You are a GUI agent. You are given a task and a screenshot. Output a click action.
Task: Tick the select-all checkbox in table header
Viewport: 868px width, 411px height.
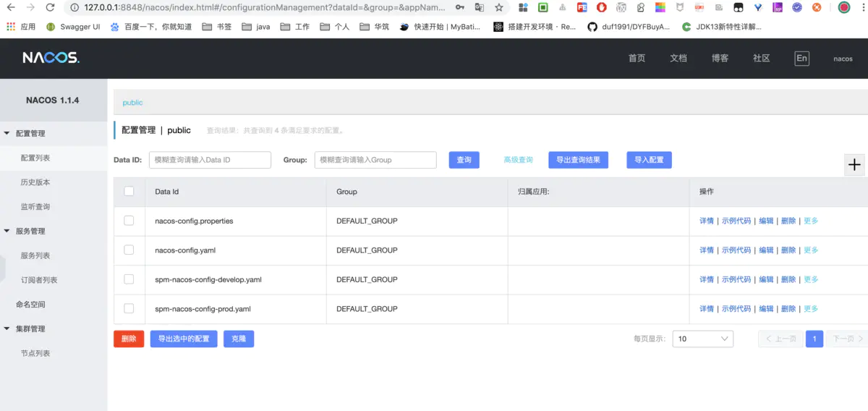coord(129,192)
